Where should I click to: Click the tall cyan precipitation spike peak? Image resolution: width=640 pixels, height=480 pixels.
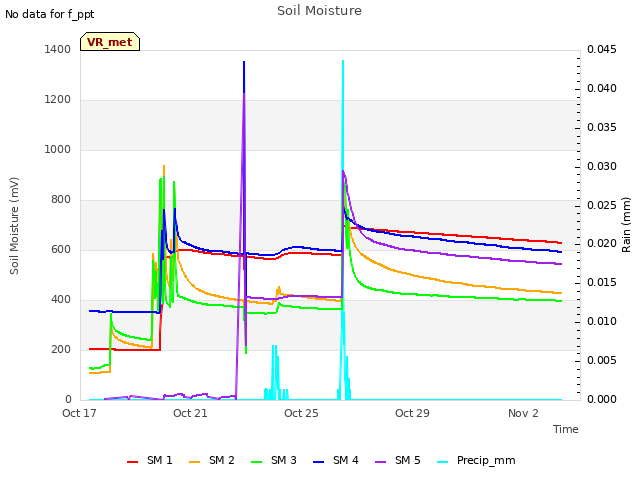point(343,62)
